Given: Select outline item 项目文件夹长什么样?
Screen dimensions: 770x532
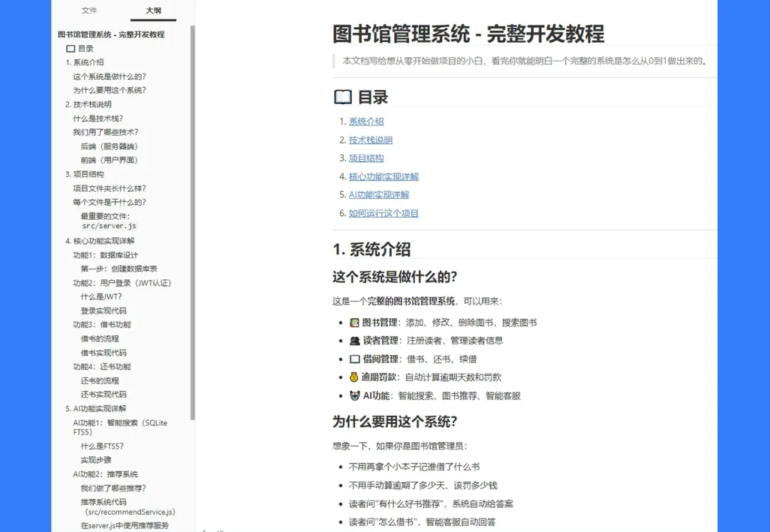Looking at the screenshot, I should (x=110, y=188).
